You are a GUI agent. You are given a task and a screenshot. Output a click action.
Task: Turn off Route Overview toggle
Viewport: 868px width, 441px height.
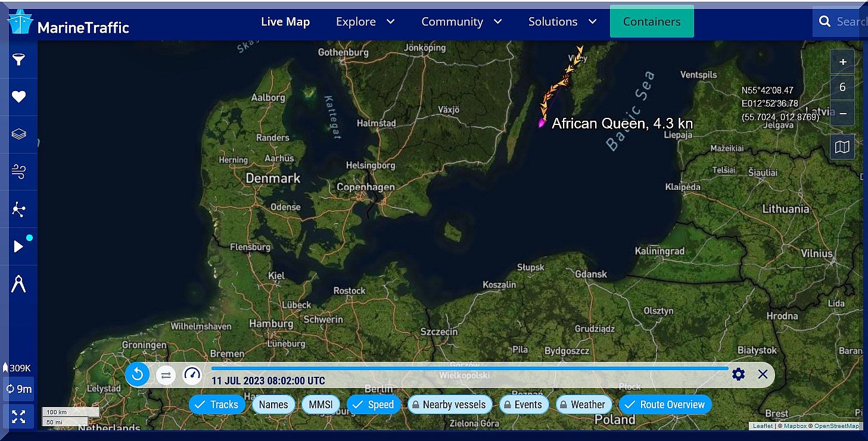click(x=665, y=405)
